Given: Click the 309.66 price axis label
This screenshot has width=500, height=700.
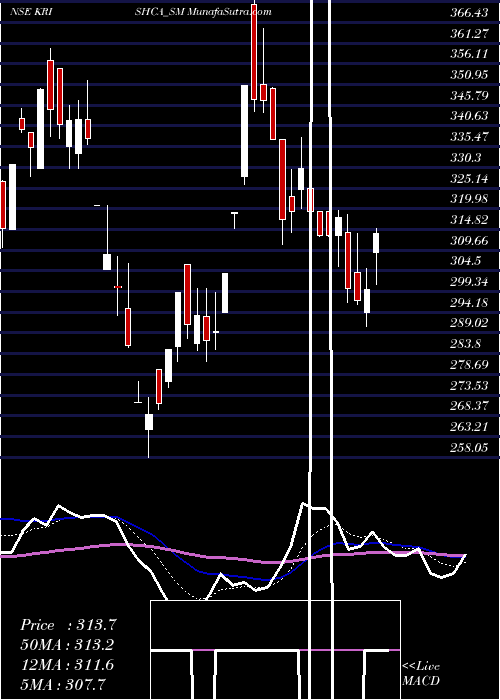Looking at the screenshot, I should coord(469,241).
